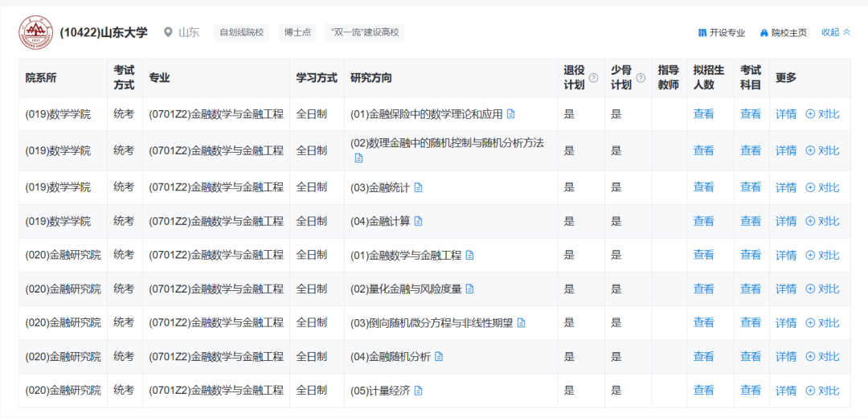Add 倒向随机微分方程与非线性期望 row to 对比
This screenshot has height=418, width=868.
tap(822, 323)
